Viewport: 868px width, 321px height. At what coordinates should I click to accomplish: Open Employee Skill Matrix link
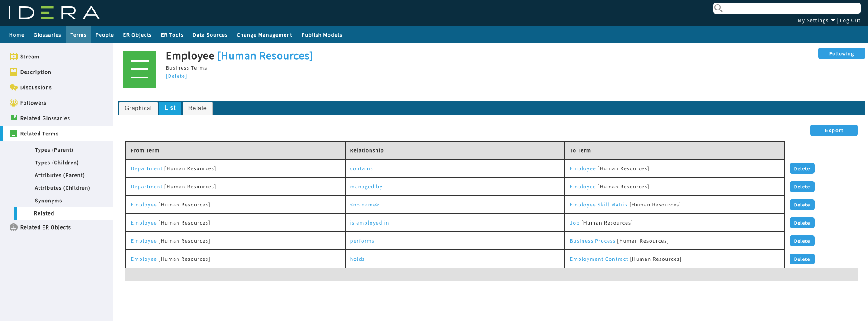599,205
